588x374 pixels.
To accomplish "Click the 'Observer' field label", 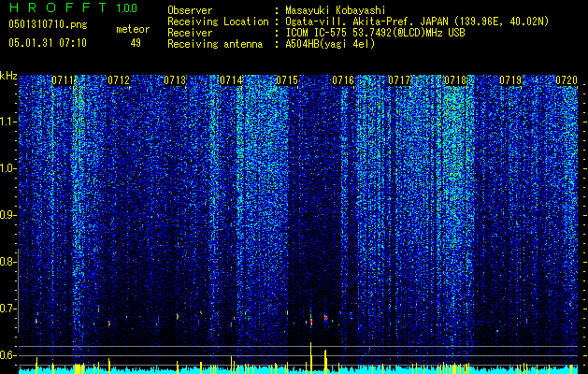I will 190,10.
